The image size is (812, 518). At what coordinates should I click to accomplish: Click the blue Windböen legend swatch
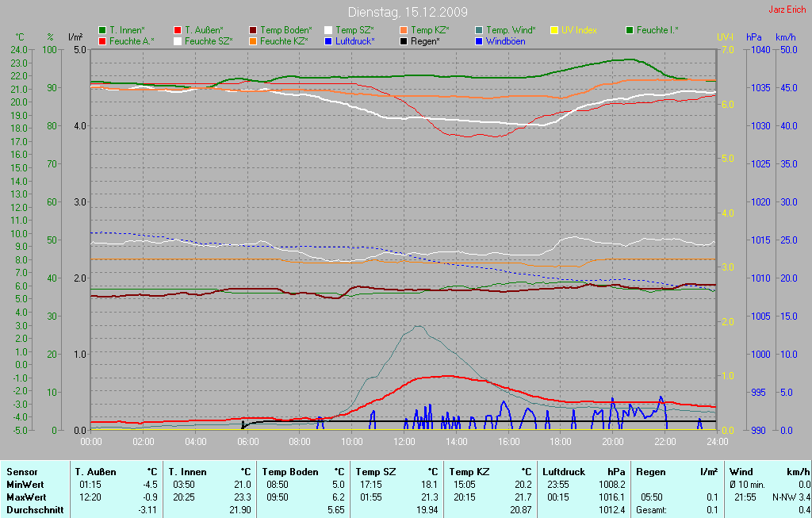point(479,41)
